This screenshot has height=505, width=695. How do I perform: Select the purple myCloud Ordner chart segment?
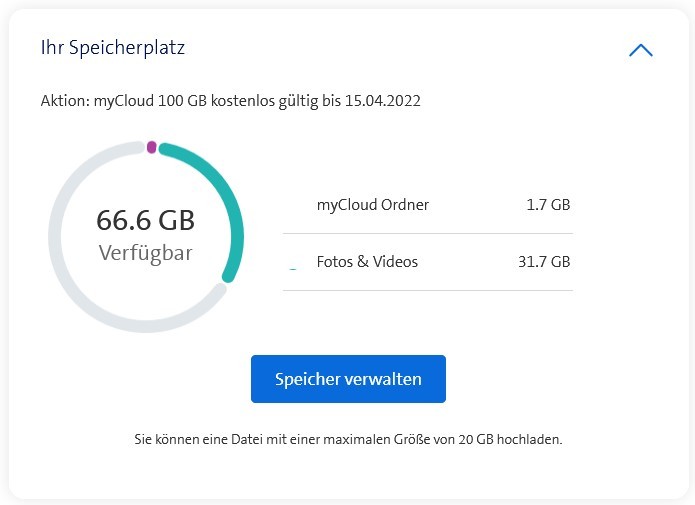151,147
